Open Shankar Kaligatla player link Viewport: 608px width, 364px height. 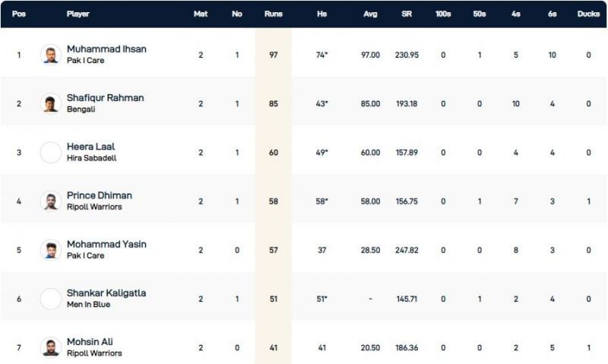click(x=106, y=293)
